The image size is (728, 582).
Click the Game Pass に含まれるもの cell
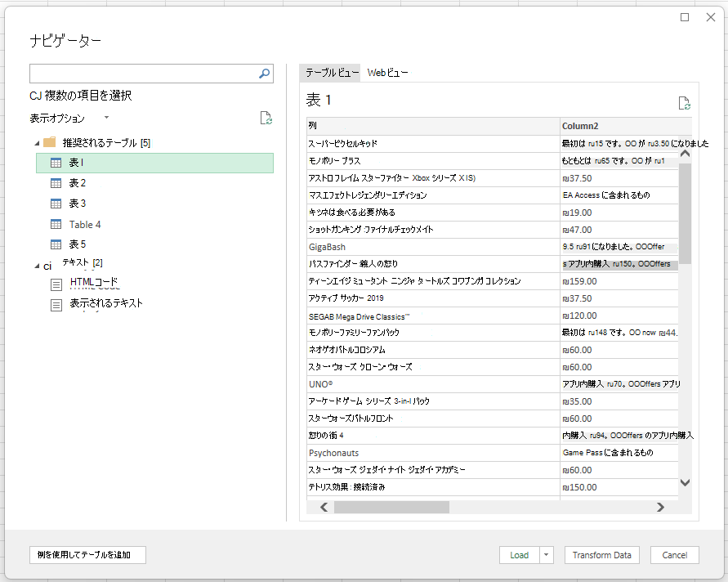[619, 453]
